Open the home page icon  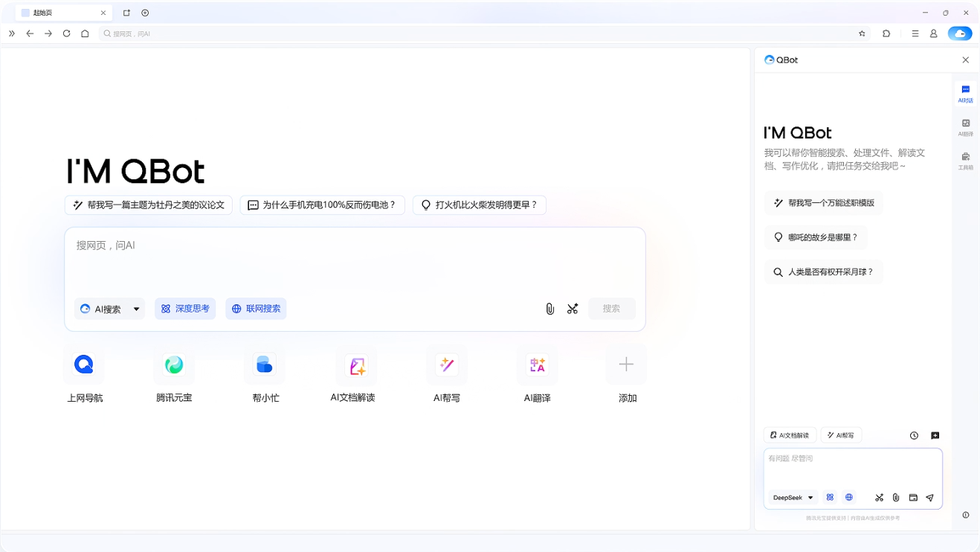tap(85, 33)
